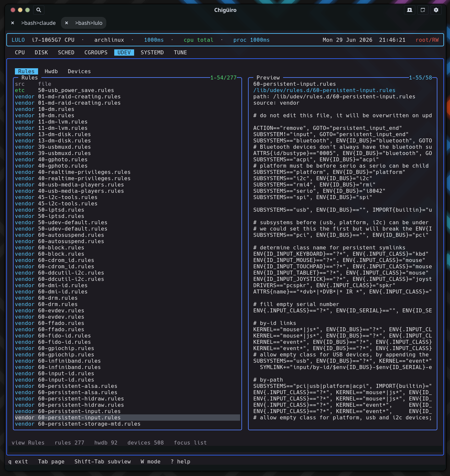The image size is (450, 476).
Task: Click the 'i7-1065G7 CPU' header text
Action: (x=53, y=40)
